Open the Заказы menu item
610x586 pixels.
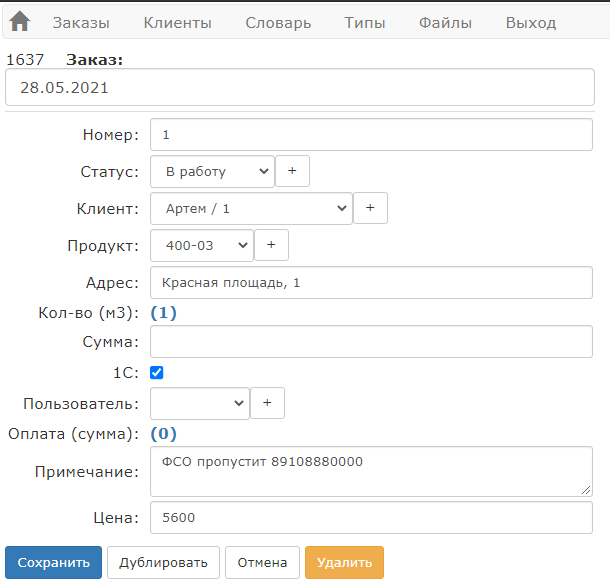81,23
